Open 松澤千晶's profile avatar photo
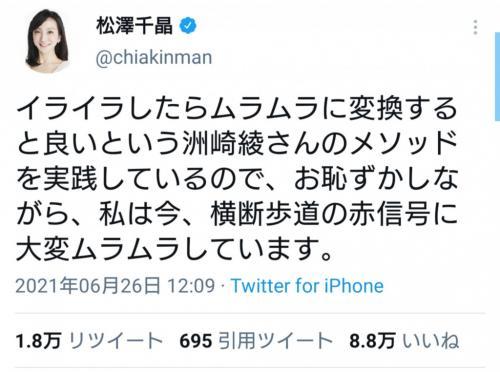The image size is (500, 372). (x=48, y=39)
